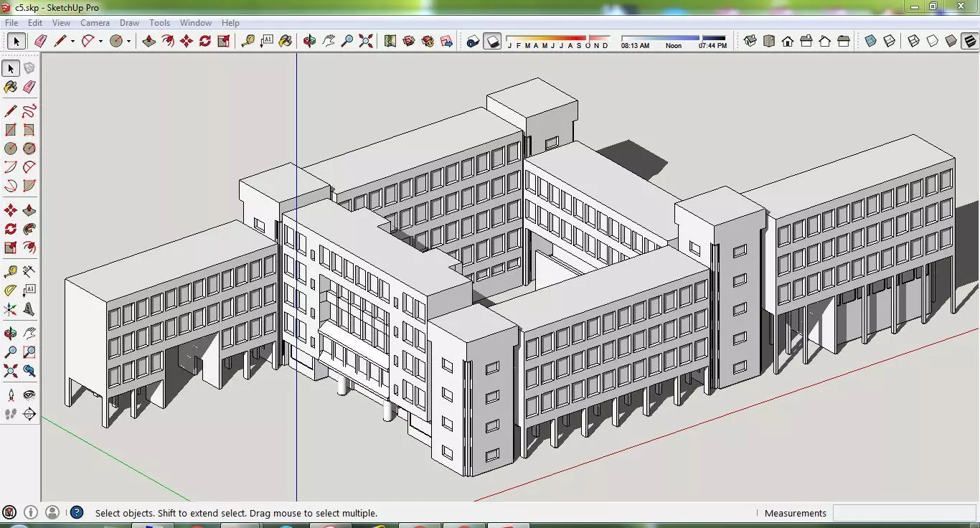Screen dimensions: 980x528
Task: Enable Wireframe face style
Action: tap(914, 41)
